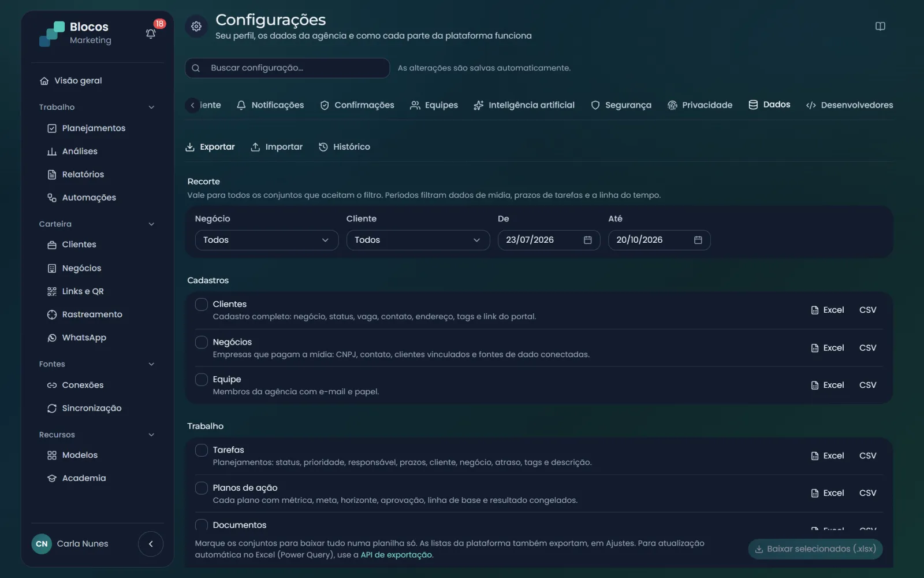Switch to the Desenvolvedores tab

[x=850, y=105]
